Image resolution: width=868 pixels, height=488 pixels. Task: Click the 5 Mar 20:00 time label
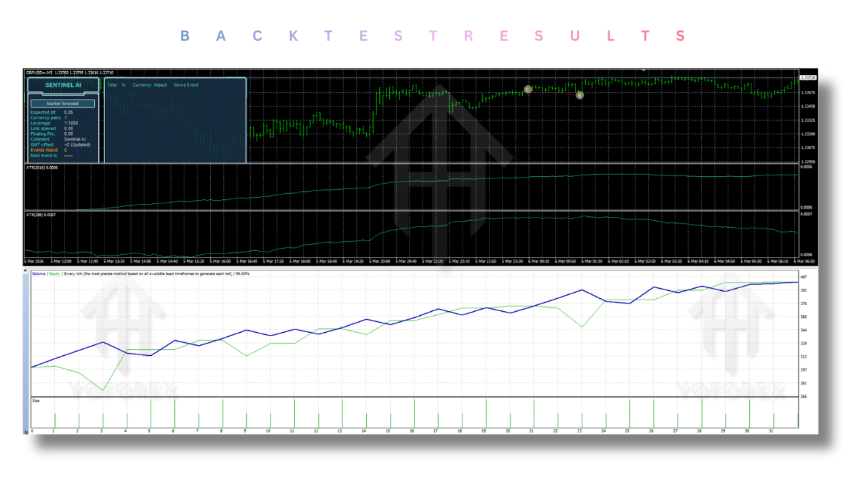coord(379,261)
